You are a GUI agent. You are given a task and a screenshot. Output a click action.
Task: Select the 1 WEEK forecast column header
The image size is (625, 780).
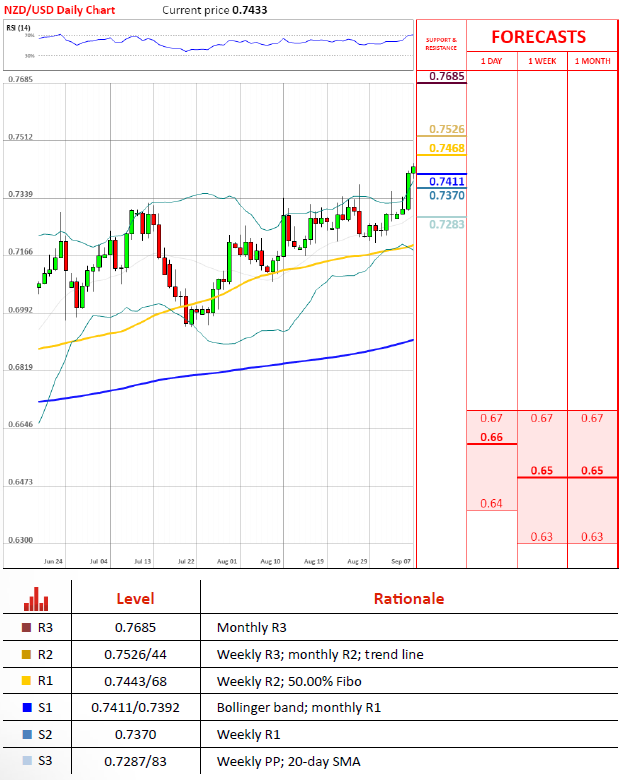click(x=542, y=61)
